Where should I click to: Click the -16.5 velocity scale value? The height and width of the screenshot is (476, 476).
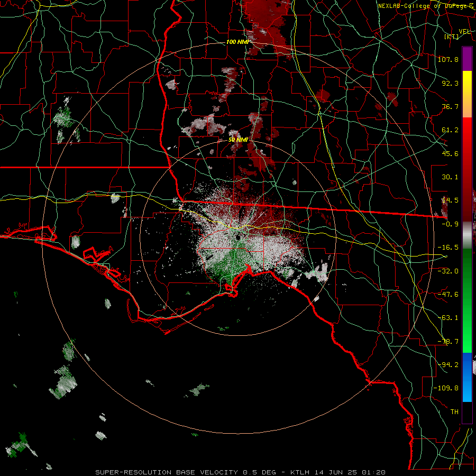tap(448, 248)
